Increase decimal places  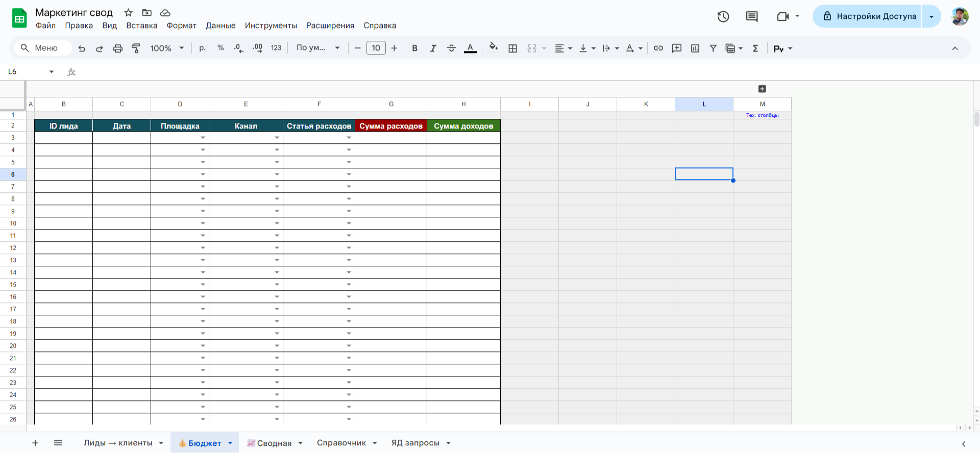257,48
